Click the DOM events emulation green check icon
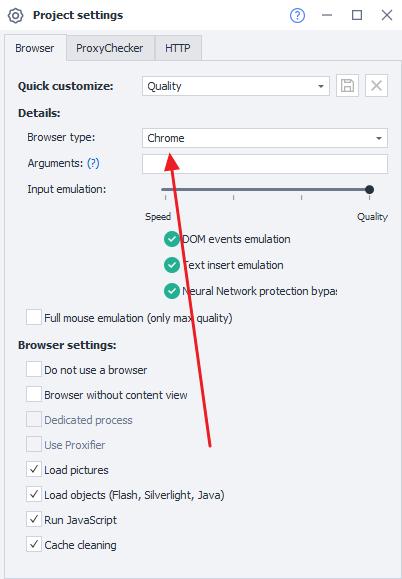Viewport: 402px width, 579px height. click(x=172, y=239)
